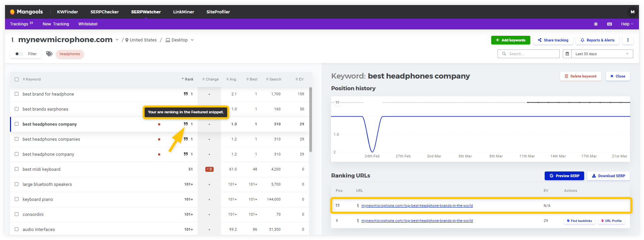
Task: Click the quote icon on the position history chart
Action: pyautogui.click(x=337, y=103)
